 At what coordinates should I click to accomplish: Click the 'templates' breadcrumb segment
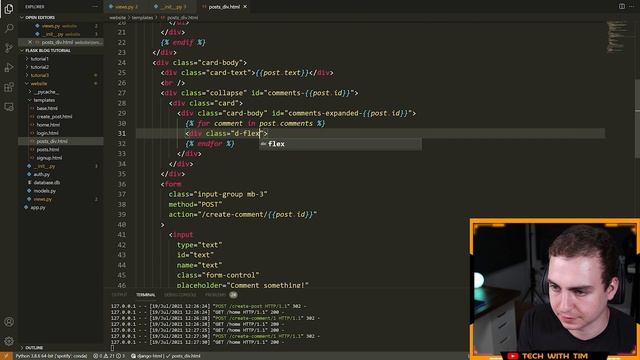coord(142,18)
